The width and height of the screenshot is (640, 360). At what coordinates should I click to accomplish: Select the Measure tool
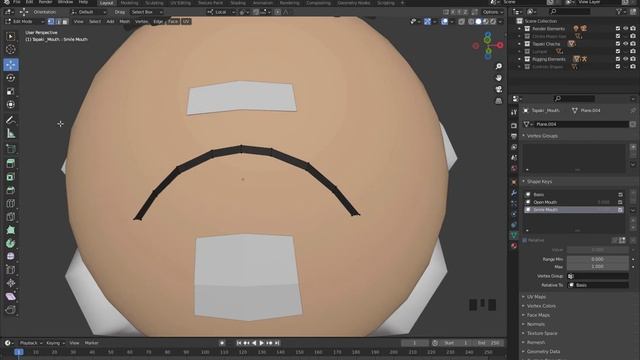tap(11, 133)
